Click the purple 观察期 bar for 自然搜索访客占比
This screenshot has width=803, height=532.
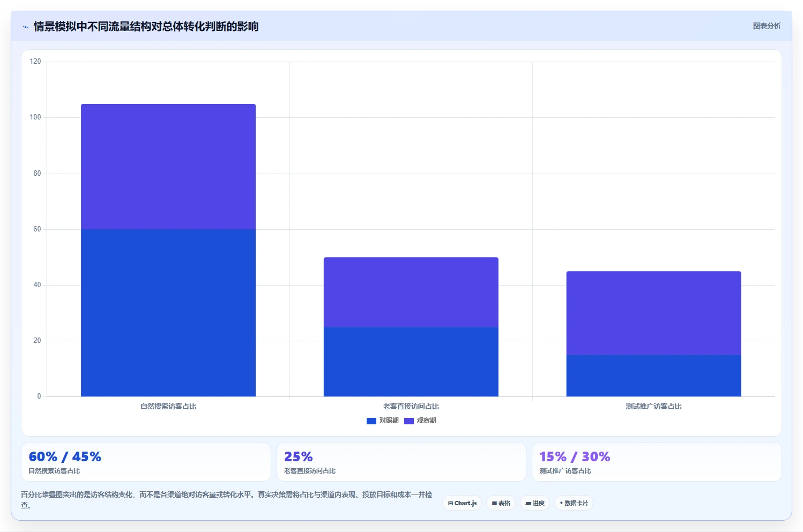click(168, 167)
